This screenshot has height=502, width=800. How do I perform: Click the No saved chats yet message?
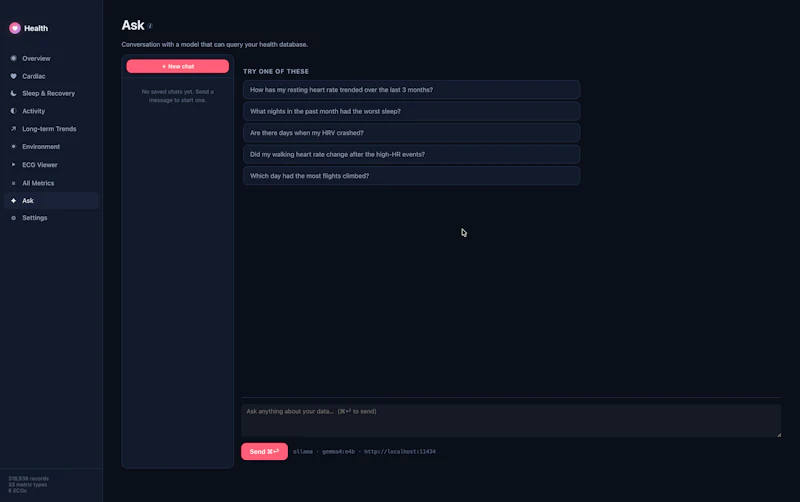[x=178, y=96]
